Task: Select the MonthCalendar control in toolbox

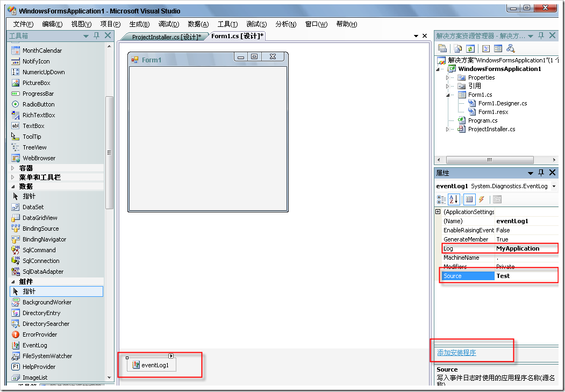Action: pyautogui.click(x=42, y=51)
